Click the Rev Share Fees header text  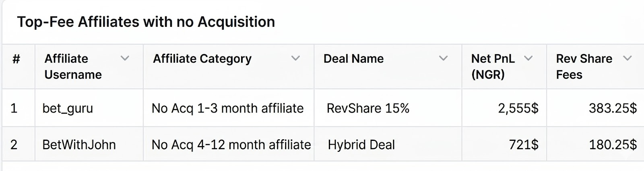click(x=584, y=67)
